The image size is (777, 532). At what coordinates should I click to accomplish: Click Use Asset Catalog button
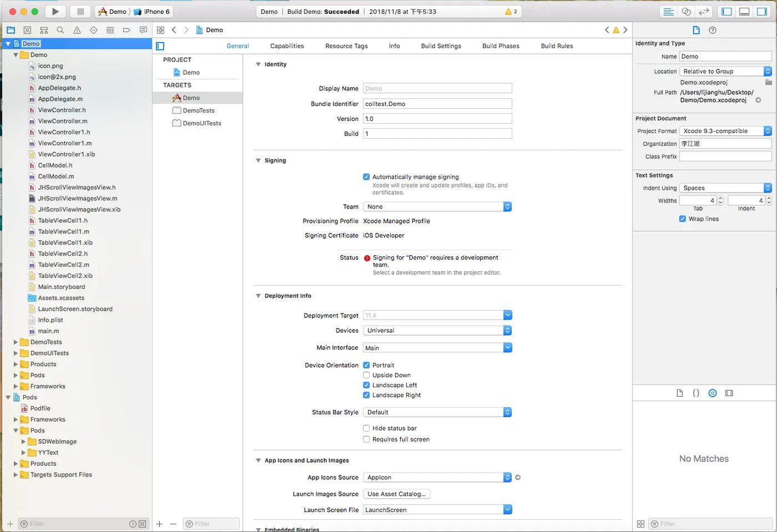(396, 494)
